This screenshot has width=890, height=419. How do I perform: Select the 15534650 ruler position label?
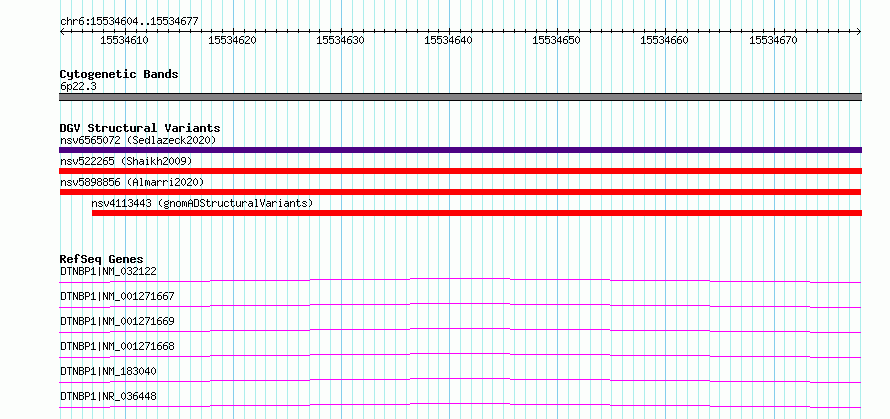[x=557, y=40]
